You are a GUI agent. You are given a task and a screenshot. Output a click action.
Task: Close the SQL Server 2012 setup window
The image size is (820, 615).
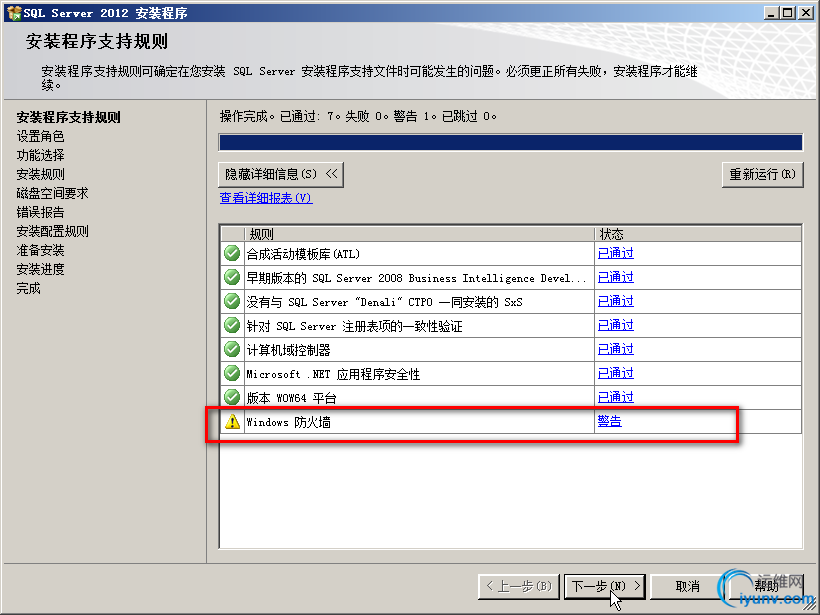coord(805,13)
